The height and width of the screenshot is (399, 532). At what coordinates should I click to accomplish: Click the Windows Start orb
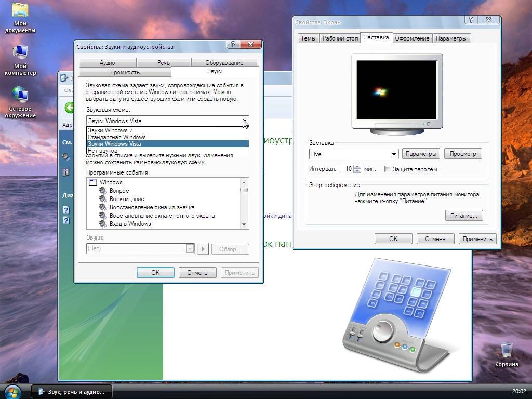(12, 392)
